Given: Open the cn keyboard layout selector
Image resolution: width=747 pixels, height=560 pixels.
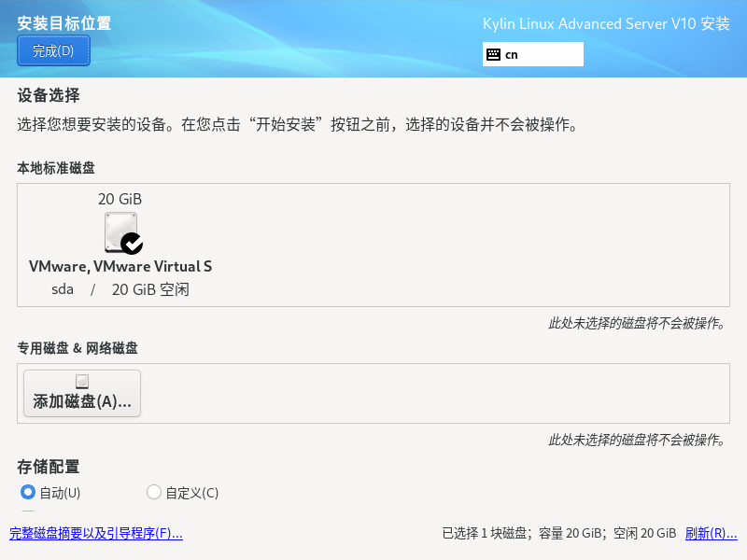Looking at the screenshot, I should [x=532, y=54].
